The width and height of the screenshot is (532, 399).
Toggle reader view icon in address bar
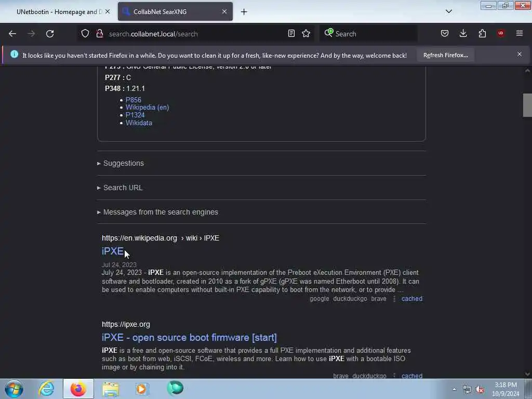(x=291, y=34)
